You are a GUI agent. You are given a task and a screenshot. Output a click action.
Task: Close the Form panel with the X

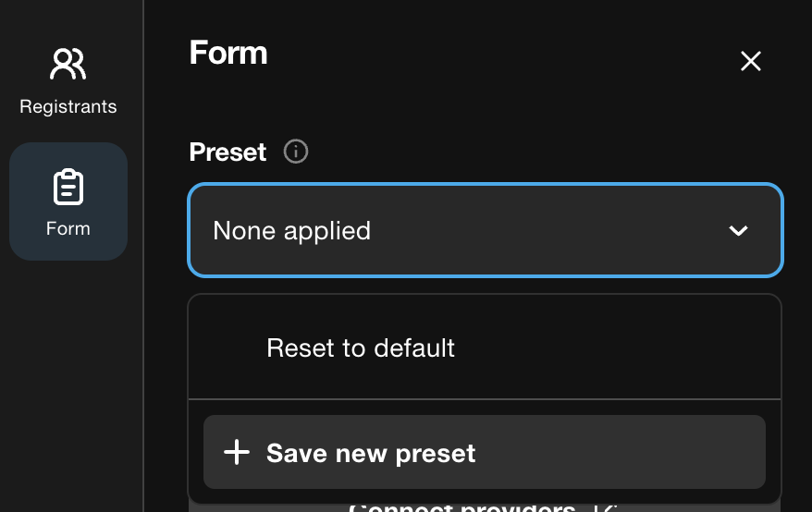750,61
